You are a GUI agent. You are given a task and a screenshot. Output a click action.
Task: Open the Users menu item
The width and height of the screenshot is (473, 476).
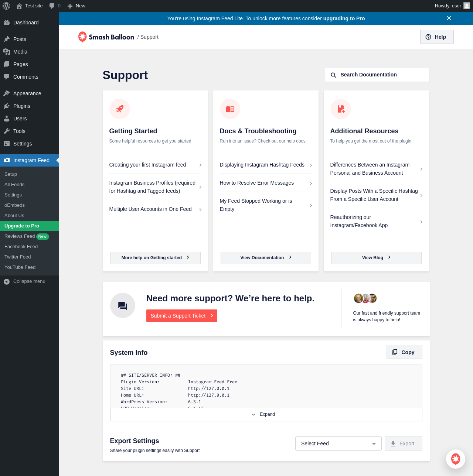tap(30, 119)
